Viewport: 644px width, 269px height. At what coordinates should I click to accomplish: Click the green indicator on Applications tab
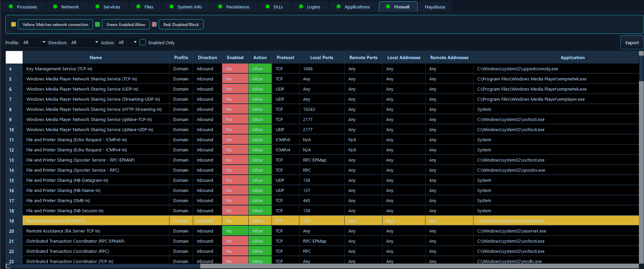(x=339, y=7)
